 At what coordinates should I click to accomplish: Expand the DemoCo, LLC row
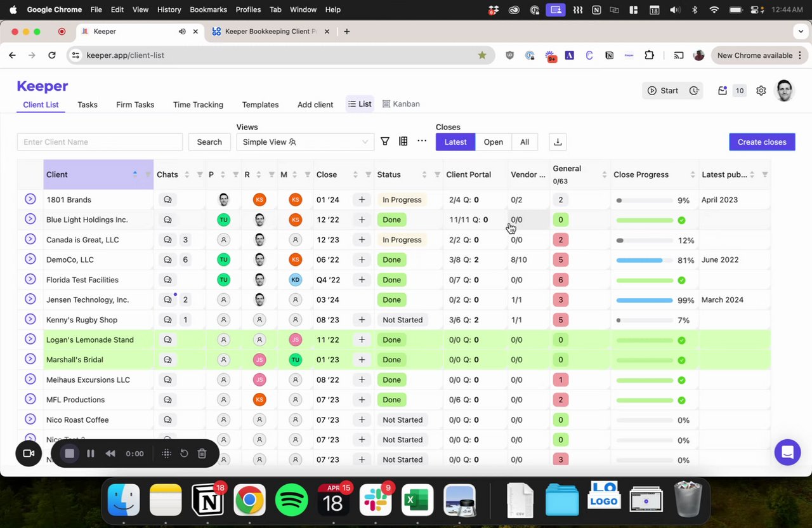pos(30,259)
